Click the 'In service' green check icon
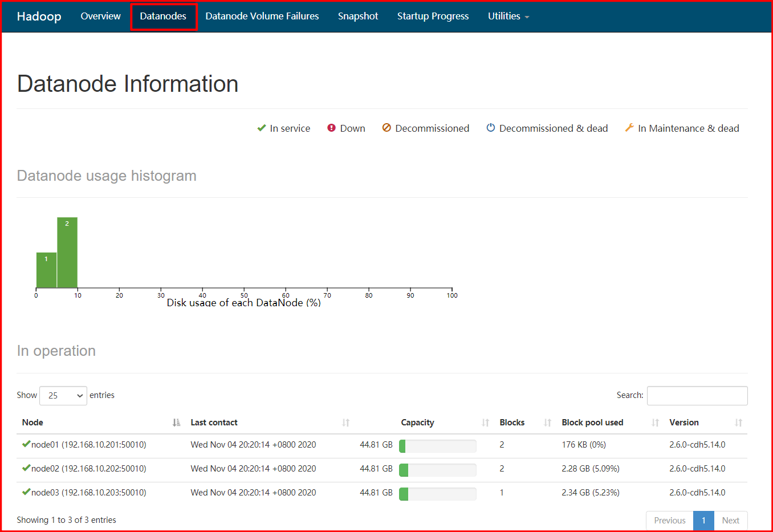The height and width of the screenshot is (532, 773). pos(261,128)
